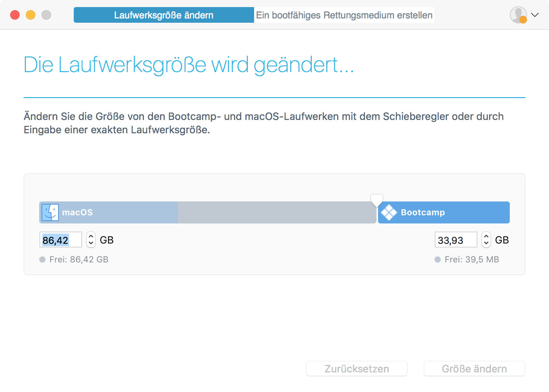Expand the account chevron dropdown
Screen dimensions: 549x392
535,15
